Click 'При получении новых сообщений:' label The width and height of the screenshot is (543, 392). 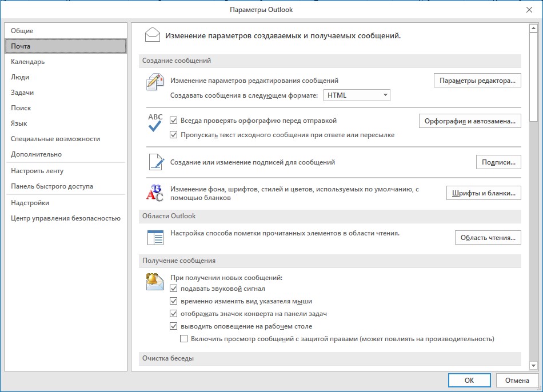tap(226, 278)
